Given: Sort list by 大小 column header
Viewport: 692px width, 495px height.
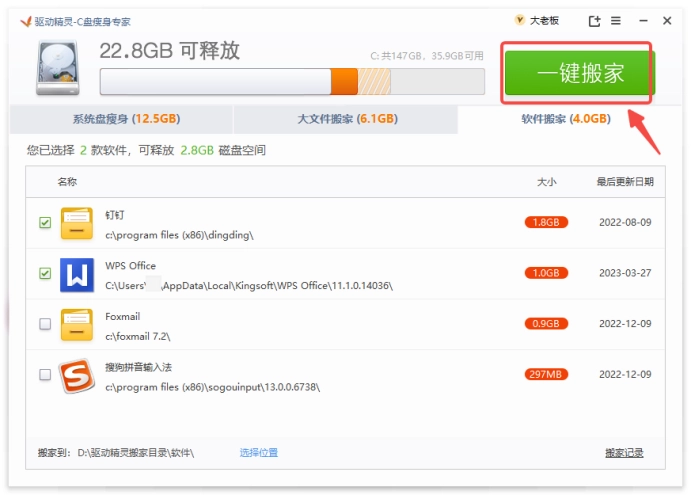Looking at the screenshot, I should coord(546,182).
